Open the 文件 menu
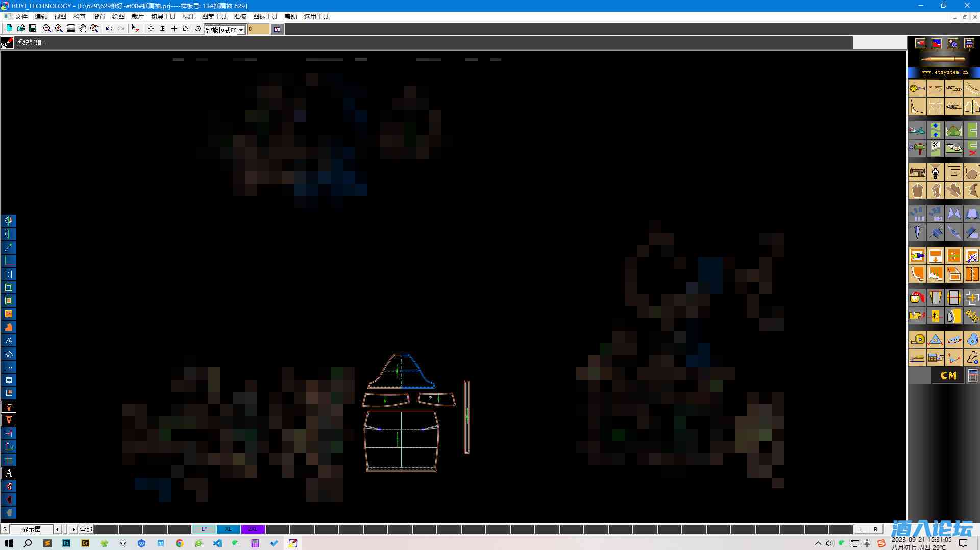 pos(21,17)
